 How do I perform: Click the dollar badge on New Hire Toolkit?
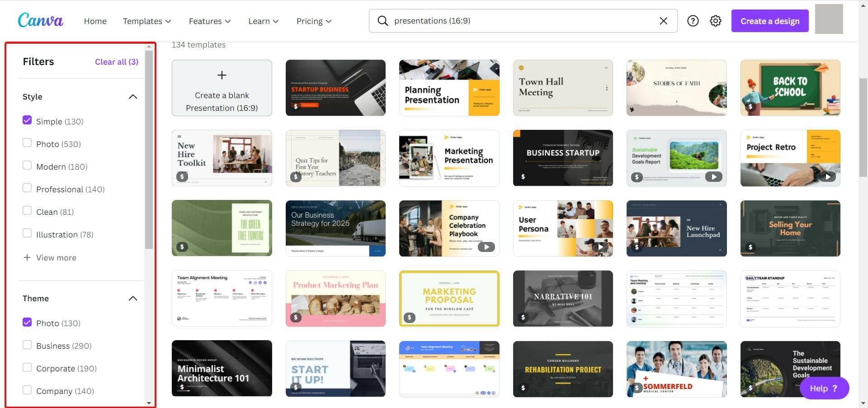[x=182, y=177]
